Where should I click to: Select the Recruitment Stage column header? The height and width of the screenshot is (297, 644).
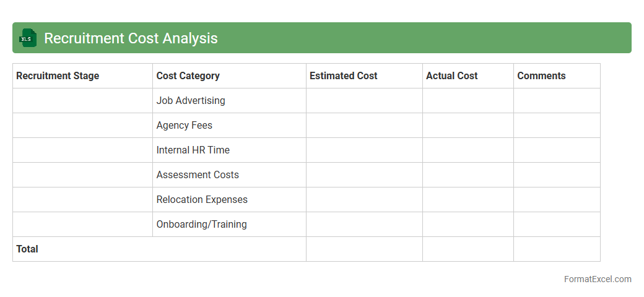(x=58, y=75)
